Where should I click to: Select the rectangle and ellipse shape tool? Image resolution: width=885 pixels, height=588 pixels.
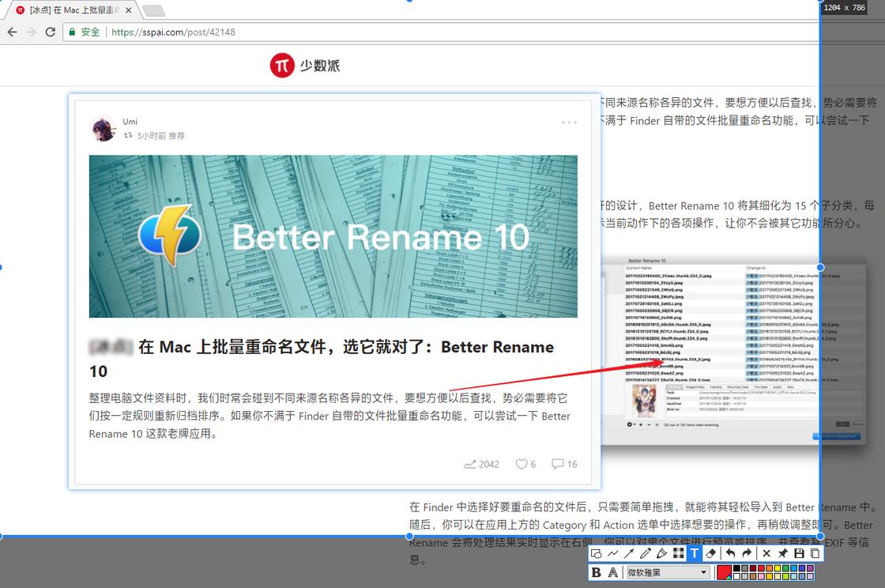pos(596,553)
